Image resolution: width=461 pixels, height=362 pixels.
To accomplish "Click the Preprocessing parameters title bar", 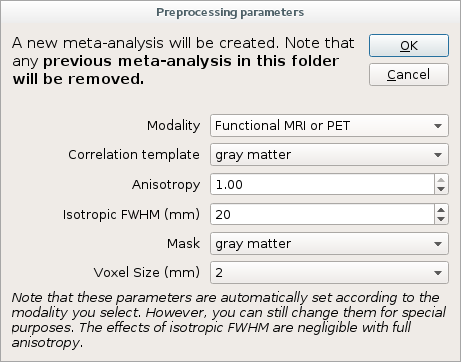I will coord(230,12).
